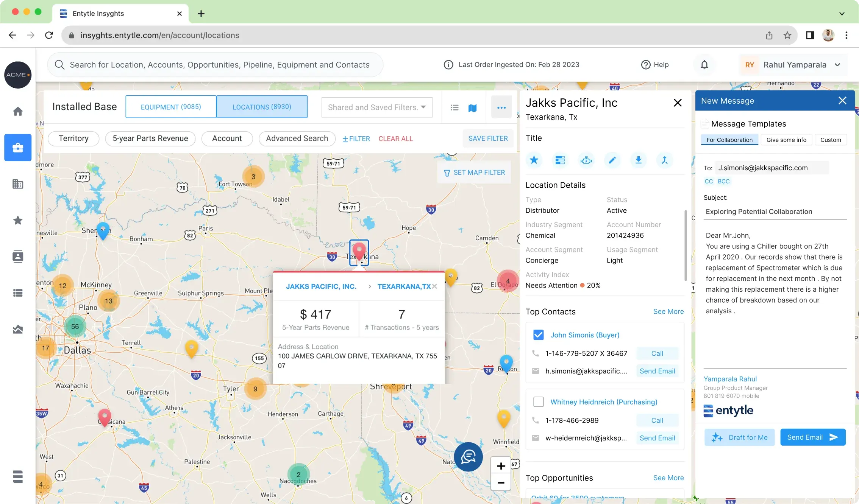859x504 pixels.
Task: Select the For Collaboration template
Action: point(729,140)
